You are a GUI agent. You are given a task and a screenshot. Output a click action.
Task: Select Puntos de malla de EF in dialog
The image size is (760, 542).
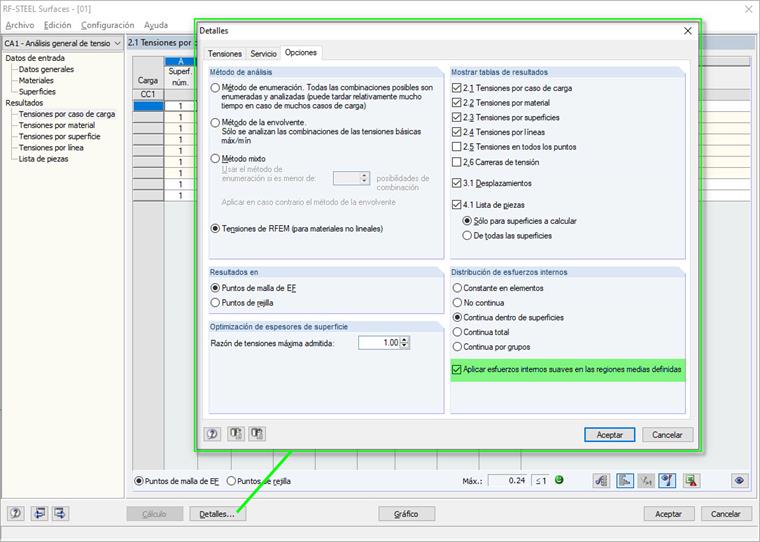(x=215, y=288)
